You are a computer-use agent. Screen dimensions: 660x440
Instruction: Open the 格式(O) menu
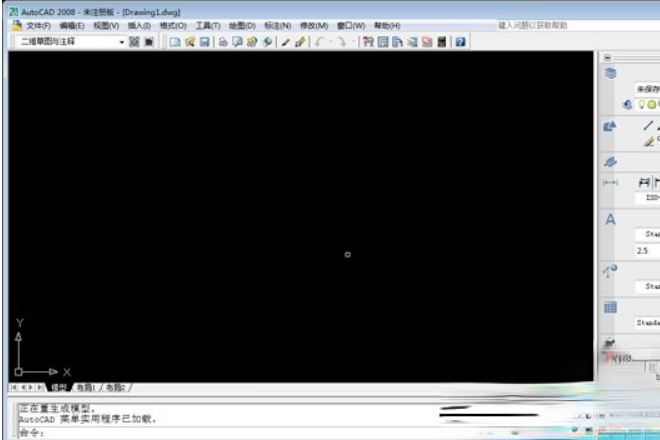(173, 26)
